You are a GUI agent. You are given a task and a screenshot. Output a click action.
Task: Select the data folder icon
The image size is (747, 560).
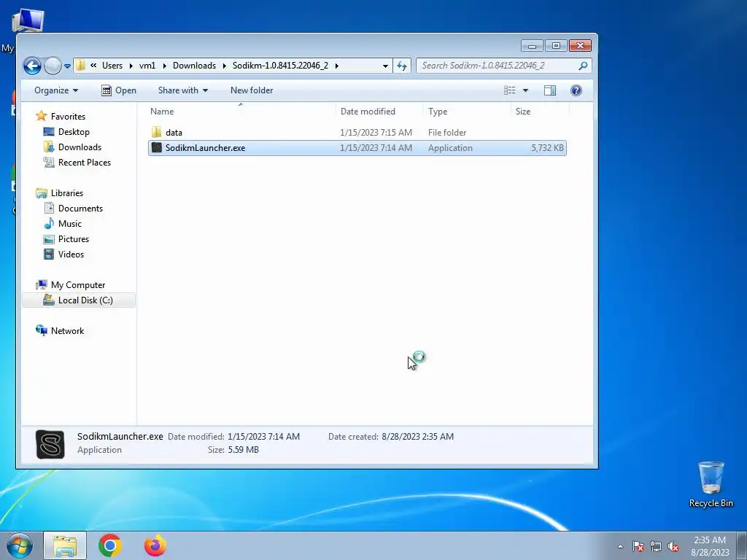coord(156,132)
